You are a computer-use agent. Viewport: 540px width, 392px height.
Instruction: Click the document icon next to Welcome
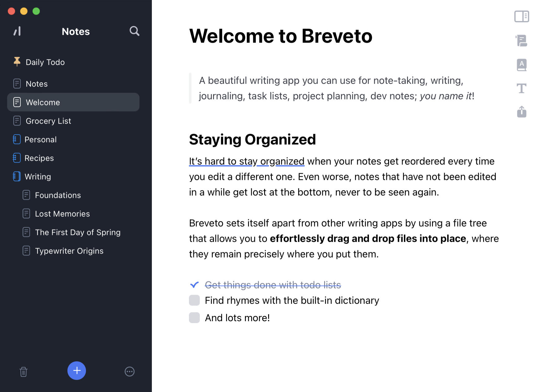[x=17, y=102]
